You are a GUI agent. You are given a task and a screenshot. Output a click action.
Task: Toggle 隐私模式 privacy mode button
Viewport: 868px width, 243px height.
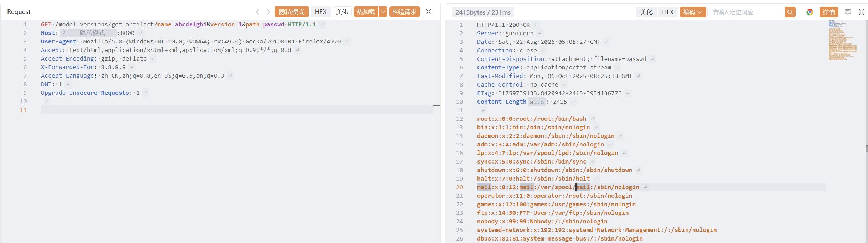pyautogui.click(x=291, y=12)
